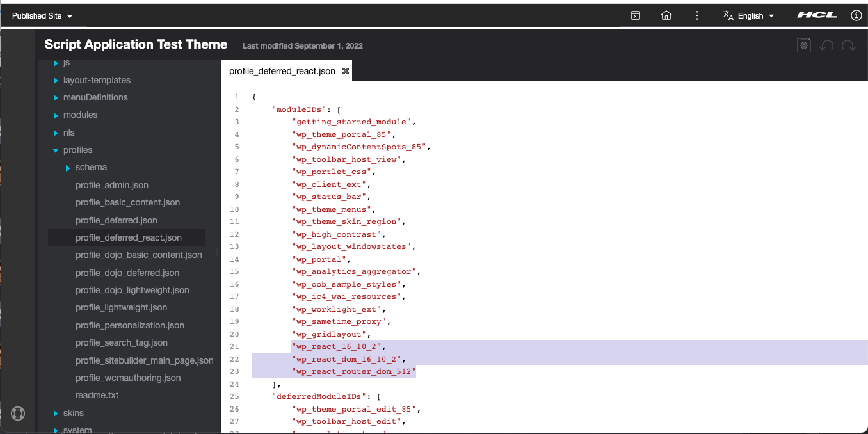This screenshot has height=434, width=868.
Task: Click the redo arrow icon
Action: (848, 45)
